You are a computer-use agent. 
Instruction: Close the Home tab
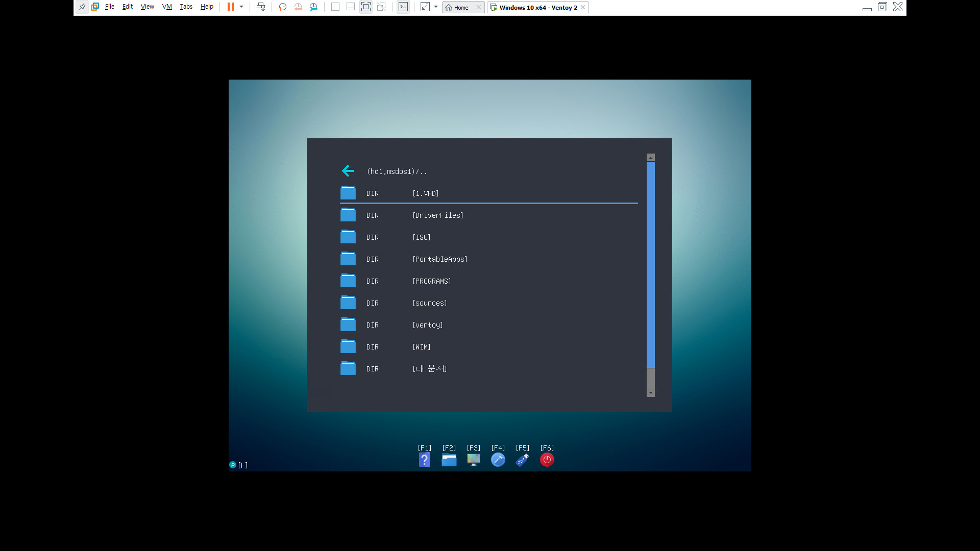(x=478, y=8)
